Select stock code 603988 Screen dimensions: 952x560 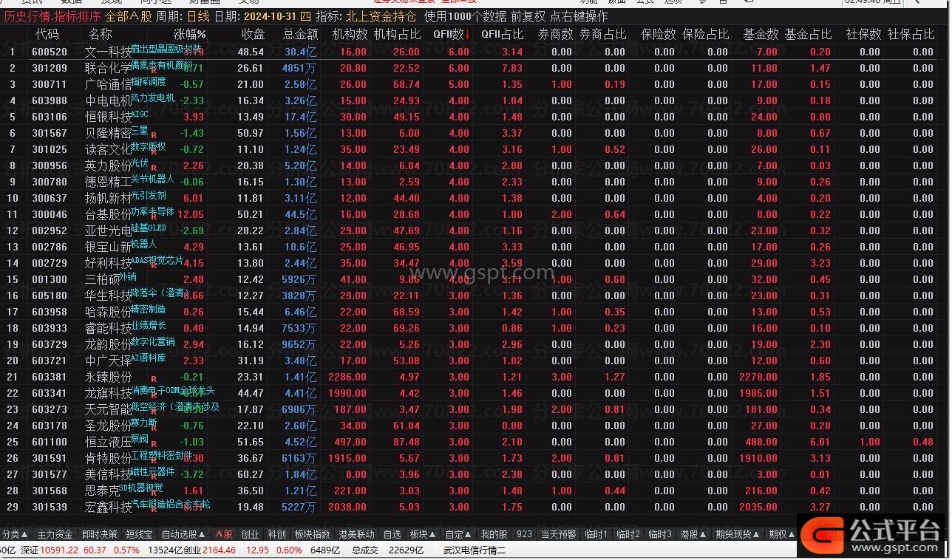point(50,100)
